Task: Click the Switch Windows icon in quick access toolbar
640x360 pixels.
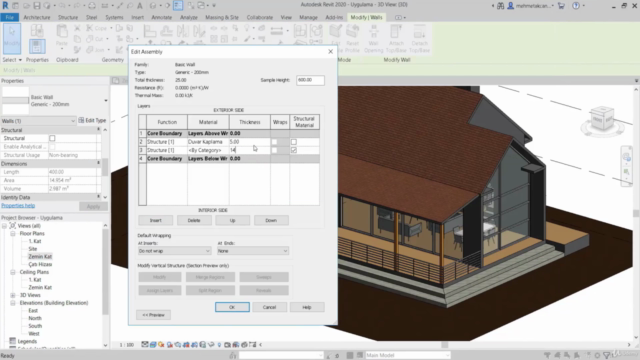Action: [x=201, y=6]
